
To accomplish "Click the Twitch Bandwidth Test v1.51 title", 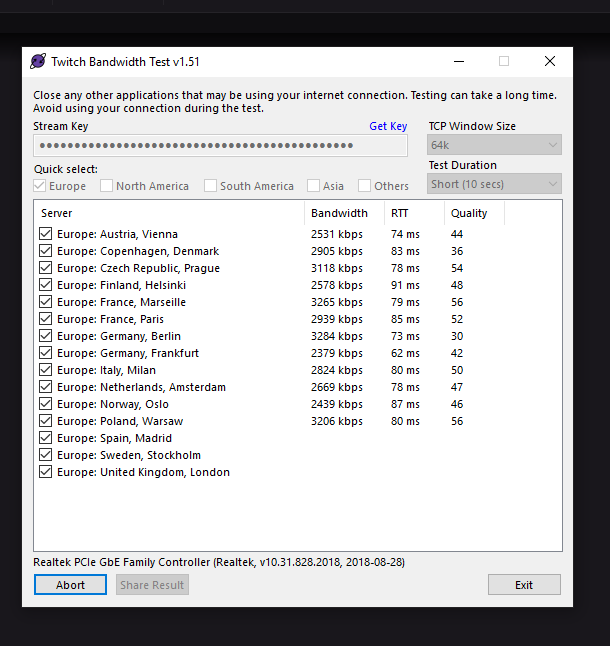I will (125, 62).
